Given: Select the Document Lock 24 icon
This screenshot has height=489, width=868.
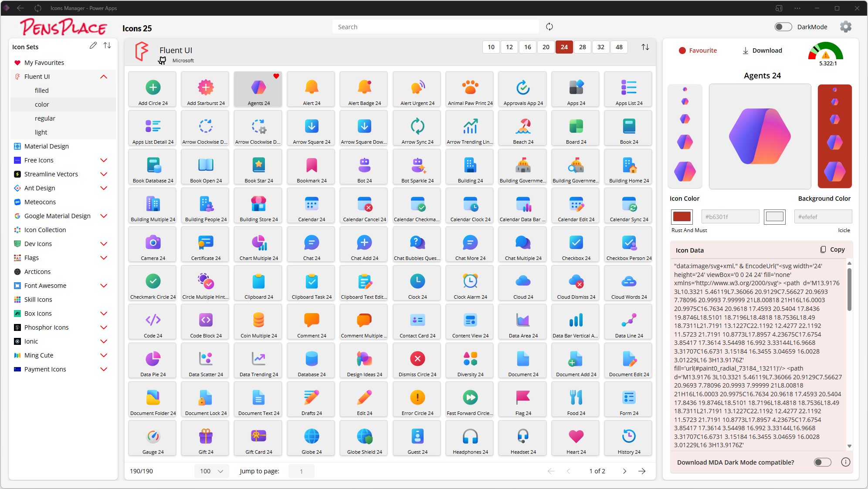Looking at the screenshot, I should click(206, 399).
